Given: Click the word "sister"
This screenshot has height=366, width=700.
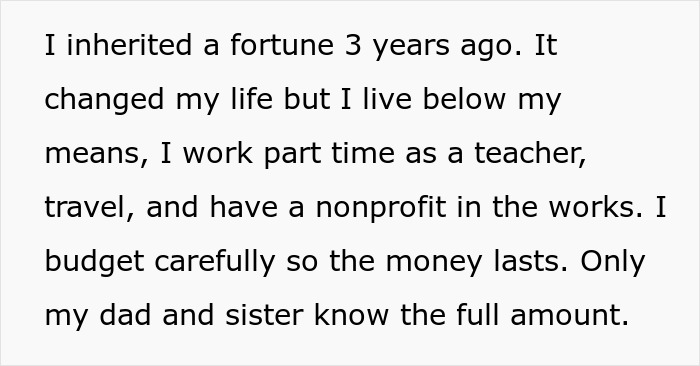Looking at the screenshot, I should 265,316.
